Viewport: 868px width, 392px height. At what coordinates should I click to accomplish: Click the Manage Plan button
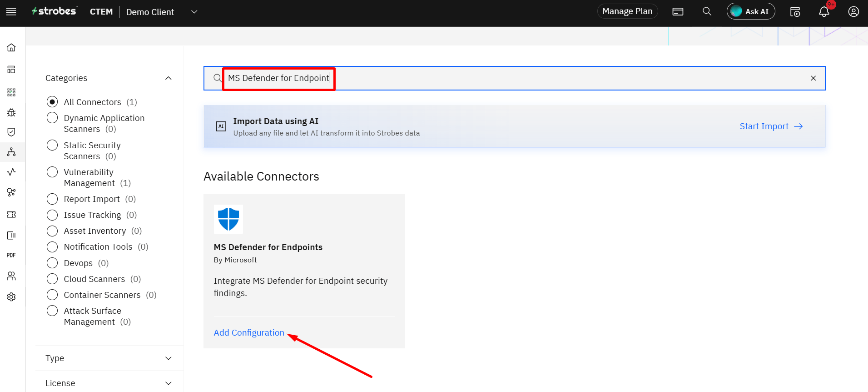tap(627, 11)
